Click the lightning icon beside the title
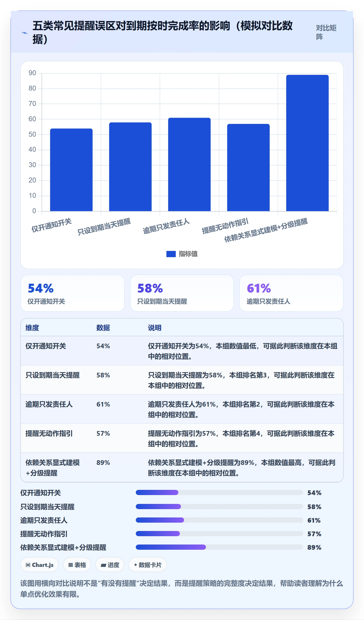Image resolution: width=364 pixels, height=620 pixels. (x=24, y=33)
